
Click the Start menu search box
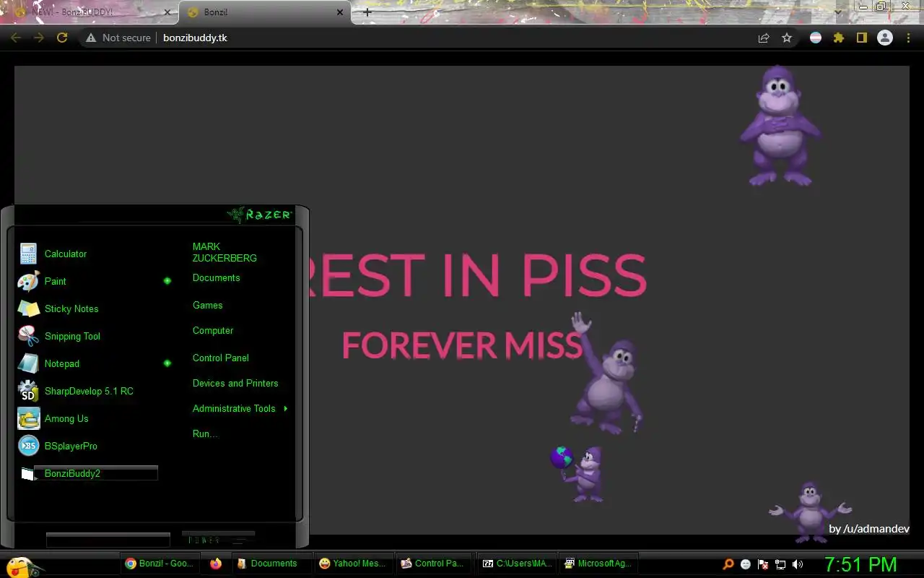click(x=108, y=540)
